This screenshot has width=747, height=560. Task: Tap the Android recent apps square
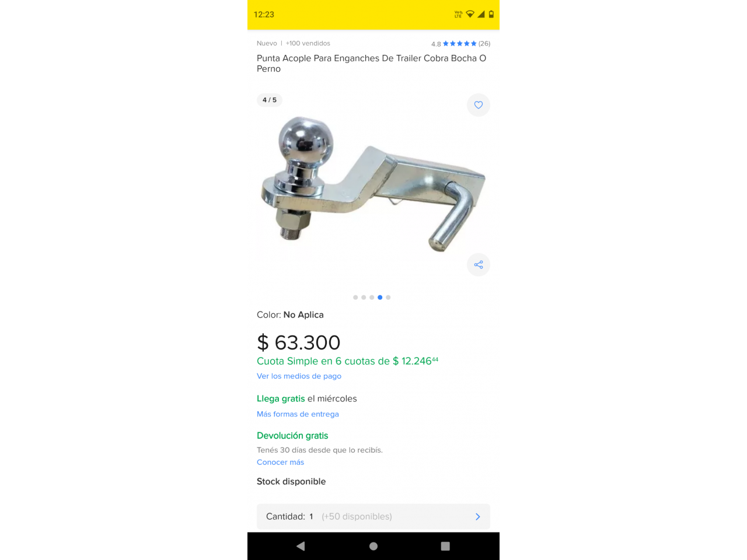[x=445, y=546]
